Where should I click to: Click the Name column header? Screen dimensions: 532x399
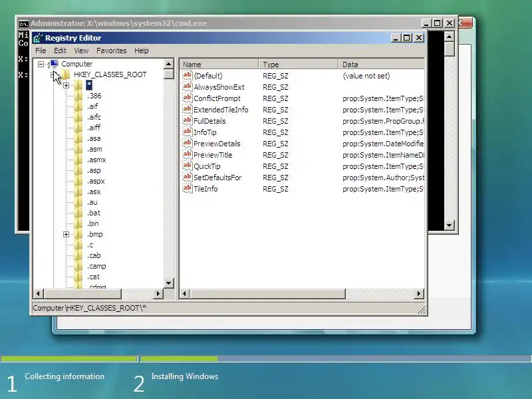click(x=219, y=64)
